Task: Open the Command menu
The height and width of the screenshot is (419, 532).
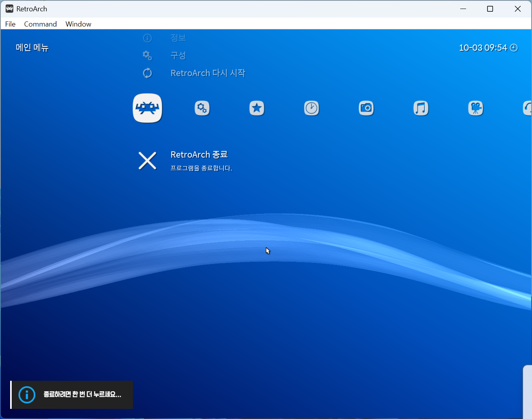Action: click(40, 24)
